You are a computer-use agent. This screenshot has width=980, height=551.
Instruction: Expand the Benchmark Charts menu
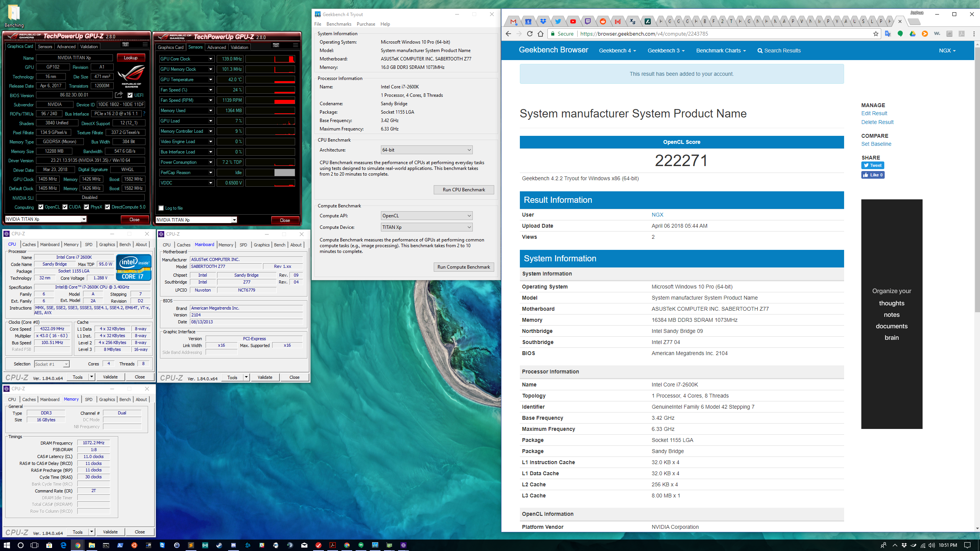(x=721, y=51)
